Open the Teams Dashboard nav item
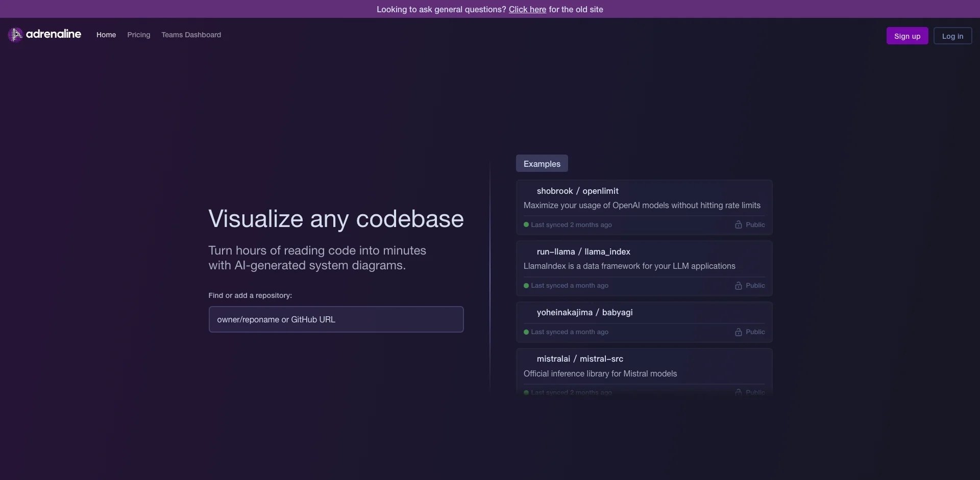Screen dimensions: 980x480 click(x=191, y=35)
